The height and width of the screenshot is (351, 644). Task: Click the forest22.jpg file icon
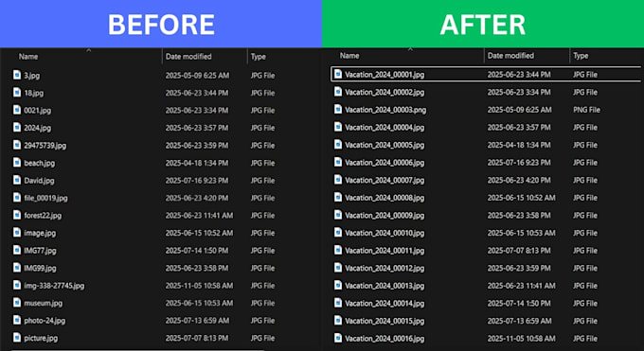tap(17, 215)
